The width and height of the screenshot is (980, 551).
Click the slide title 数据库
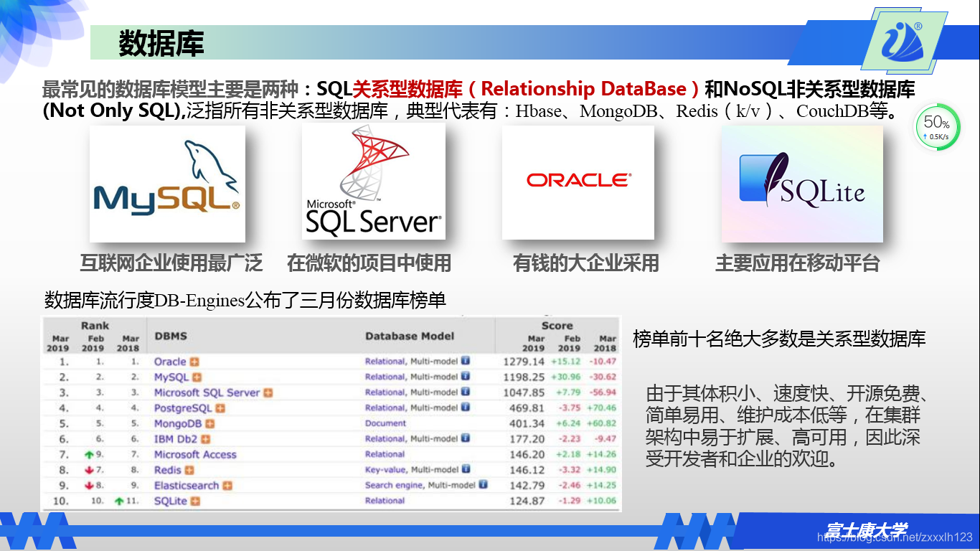(161, 43)
